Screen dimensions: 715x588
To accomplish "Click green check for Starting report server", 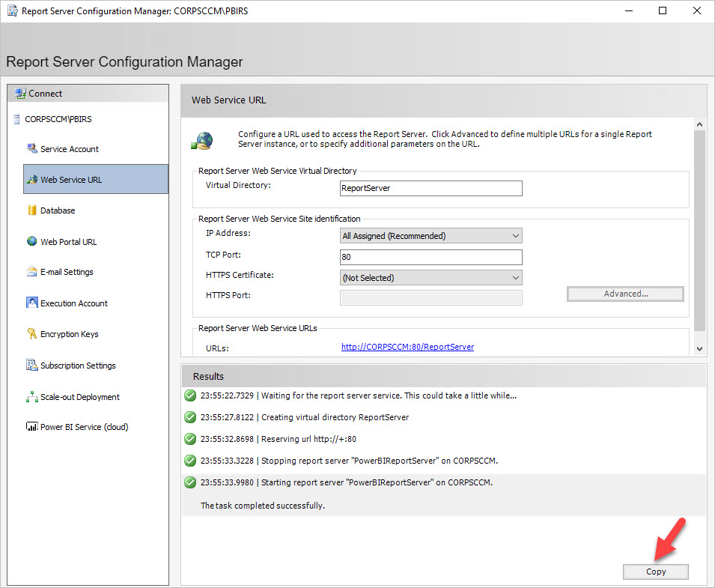I will click(x=190, y=482).
